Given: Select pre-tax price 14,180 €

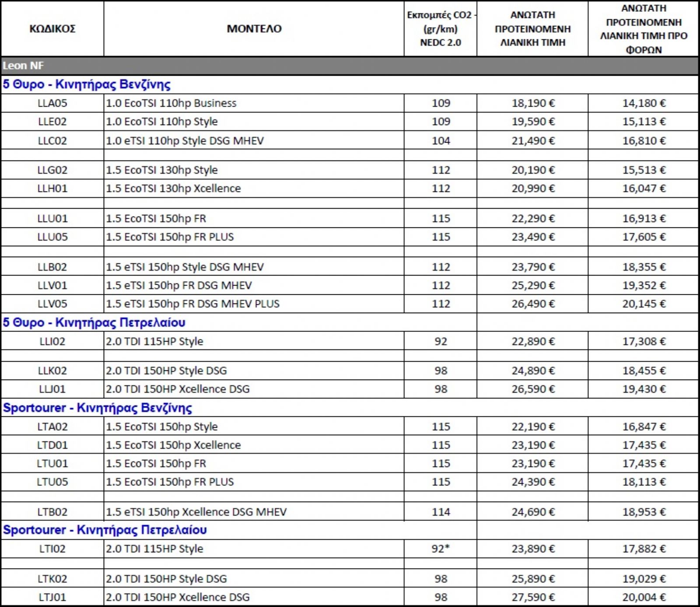Looking at the screenshot, I should coord(643,103).
